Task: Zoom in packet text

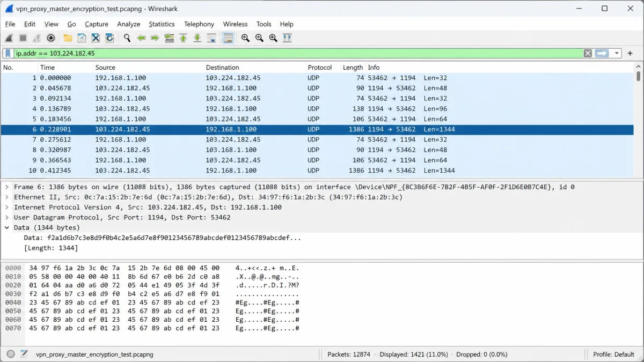Action: pos(245,38)
